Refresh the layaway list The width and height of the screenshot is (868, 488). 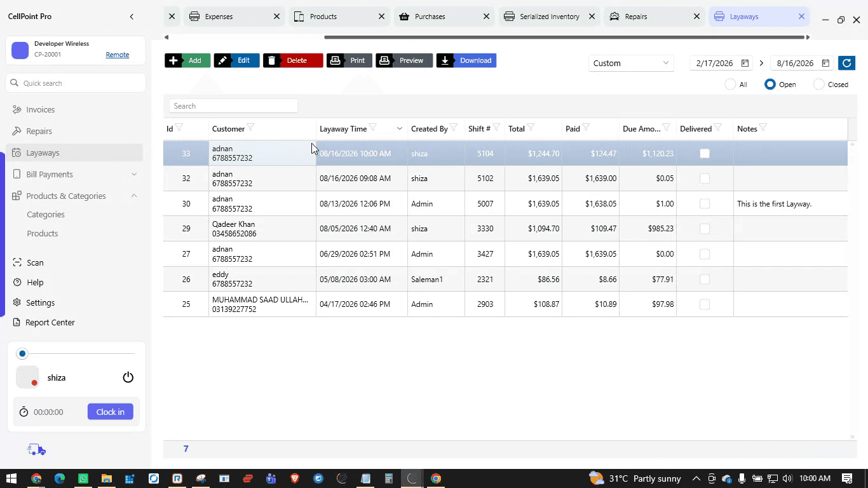(846, 63)
